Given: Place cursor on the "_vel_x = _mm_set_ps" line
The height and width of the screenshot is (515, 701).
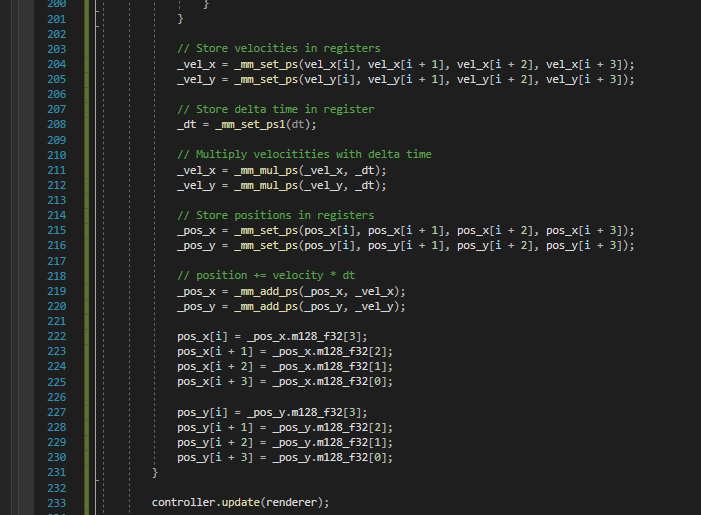Looking at the screenshot, I should click(405, 64).
